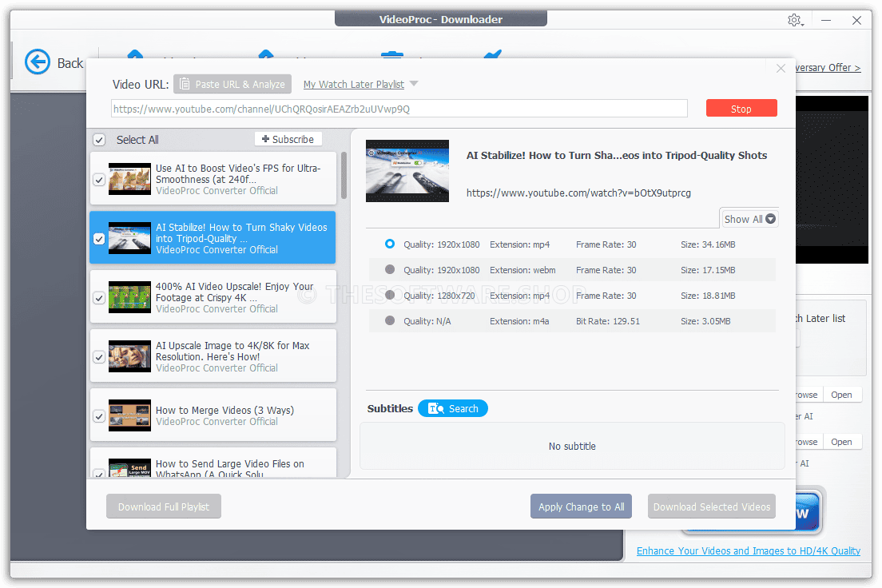Screen dimensions: 882x588
Task: Select 1280x720 mp4 quality option
Action: (x=390, y=295)
